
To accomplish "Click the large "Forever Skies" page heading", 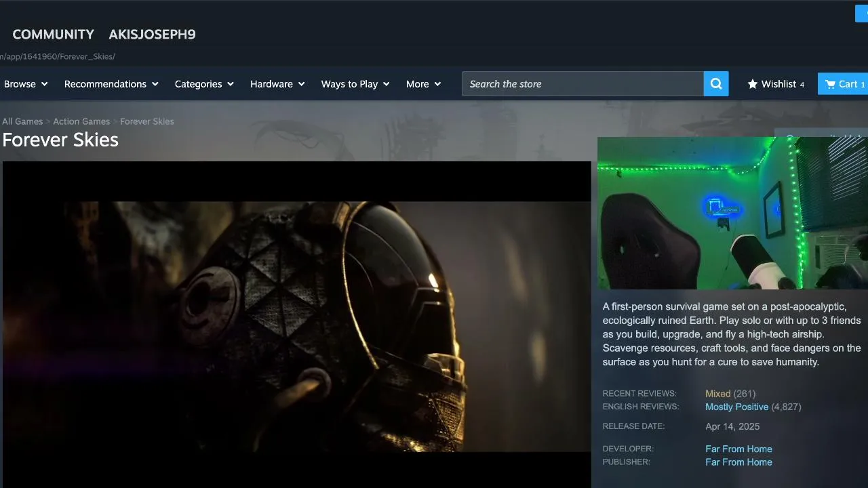I will [60, 140].
